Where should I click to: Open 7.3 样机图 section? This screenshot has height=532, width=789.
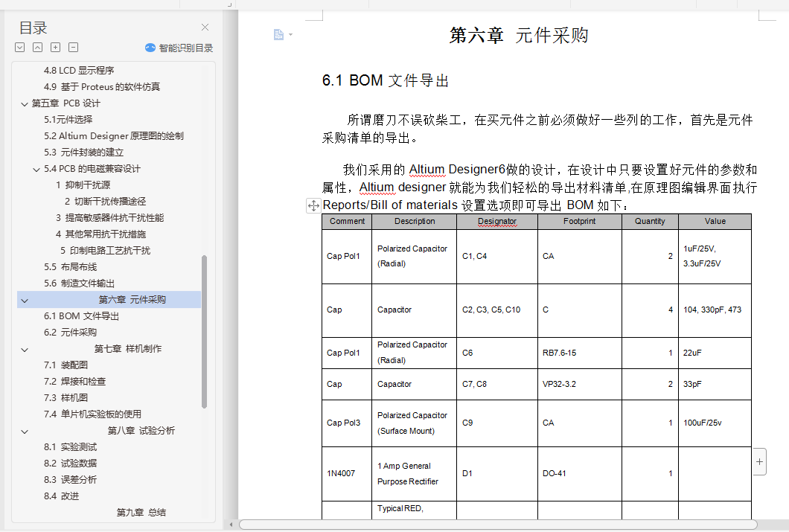(66, 397)
